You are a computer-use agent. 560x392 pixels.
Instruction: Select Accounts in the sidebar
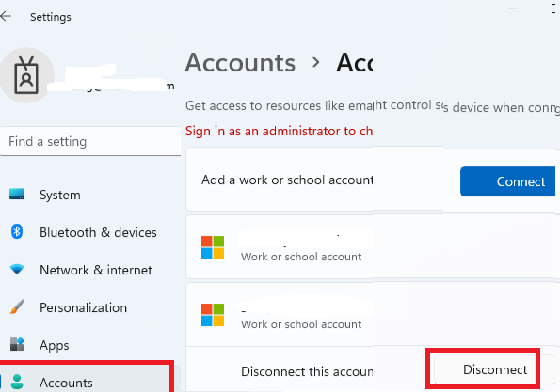[86, 383]
